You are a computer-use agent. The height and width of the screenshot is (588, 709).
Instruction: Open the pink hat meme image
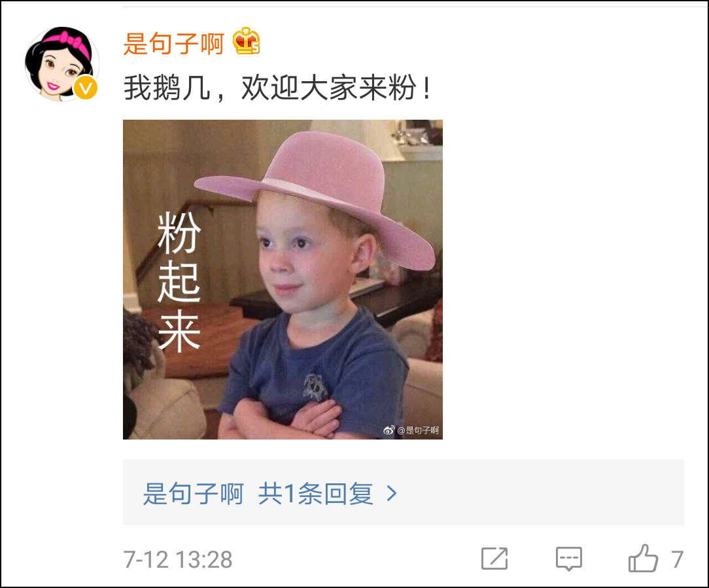point(283,279)
